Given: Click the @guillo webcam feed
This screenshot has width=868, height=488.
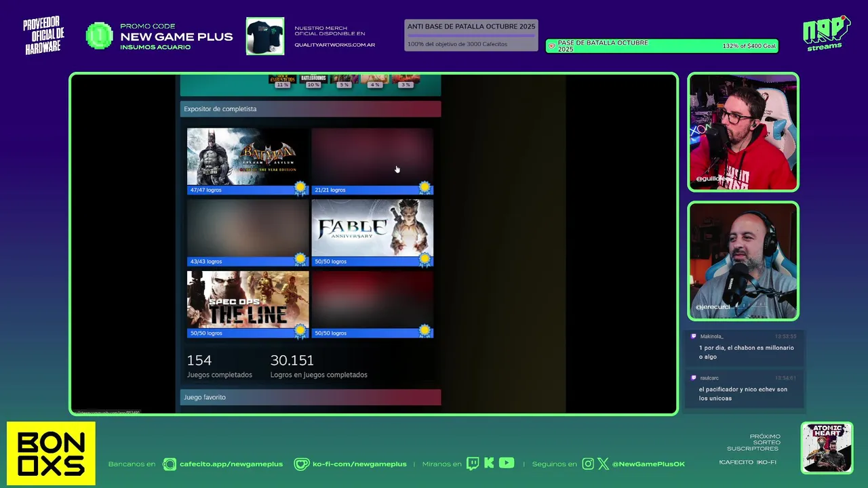Looking at the screenshot, I should [x=743, y=132].
